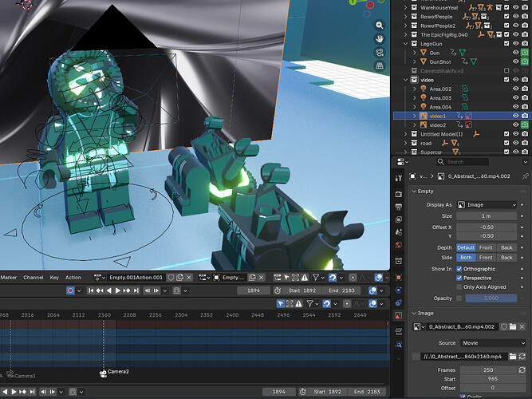Jump to end frame in upper timeline
Image resolution: width=532 pixels, height=399 pixels.
[136, 290]
